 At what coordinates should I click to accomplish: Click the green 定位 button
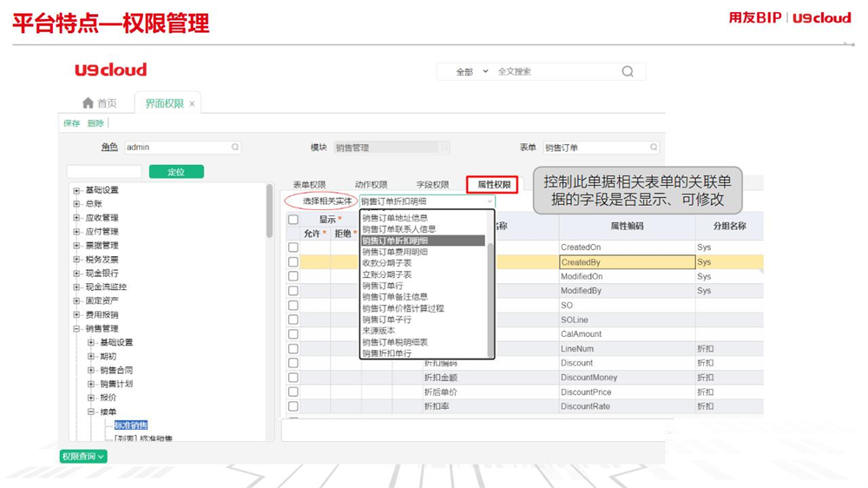tap(176, 172)
